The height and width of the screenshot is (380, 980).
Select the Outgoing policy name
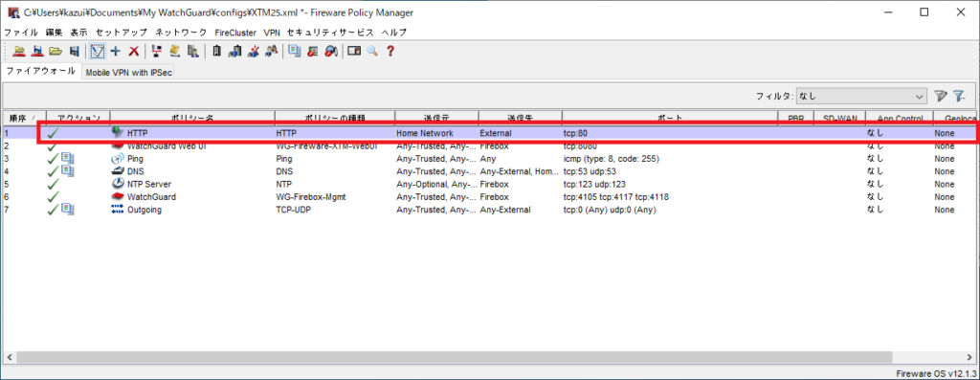(x=144, y=210)
